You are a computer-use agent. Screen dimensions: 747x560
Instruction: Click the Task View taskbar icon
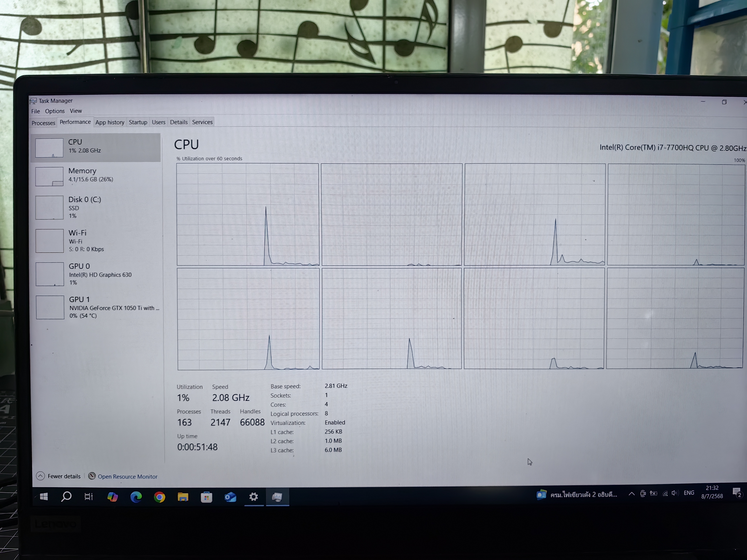(89, 497)
